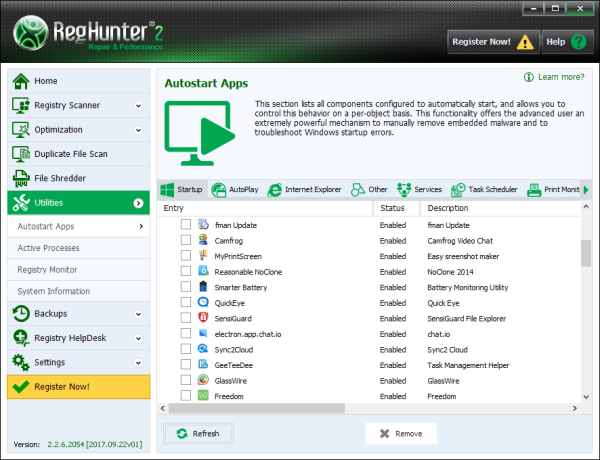The width and height of the screenshot is (600, 460).
Task: Tick the Sync2Cloud entry checkbox
Action: tap(185, 349)
